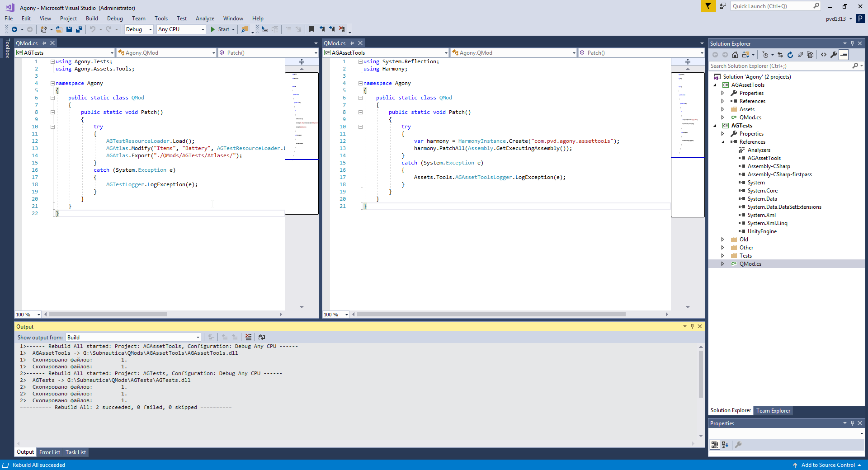Click the Refresh icon in Solution Explorer
The width and height of the screenshot is (868, 470).
tap(790, 55)
